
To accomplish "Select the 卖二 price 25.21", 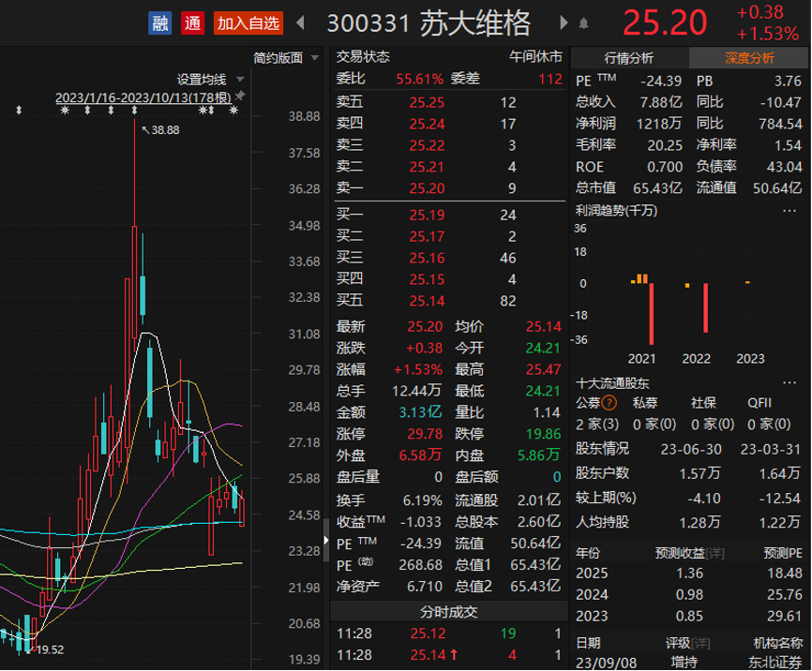I will (x=427, y=167).
